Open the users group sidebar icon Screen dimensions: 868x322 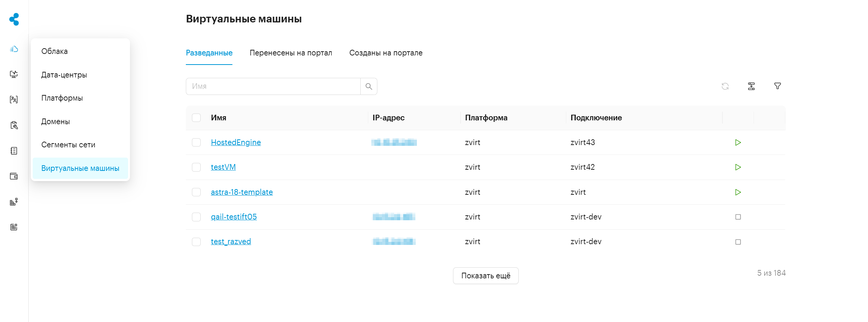(x=14, y=99)
